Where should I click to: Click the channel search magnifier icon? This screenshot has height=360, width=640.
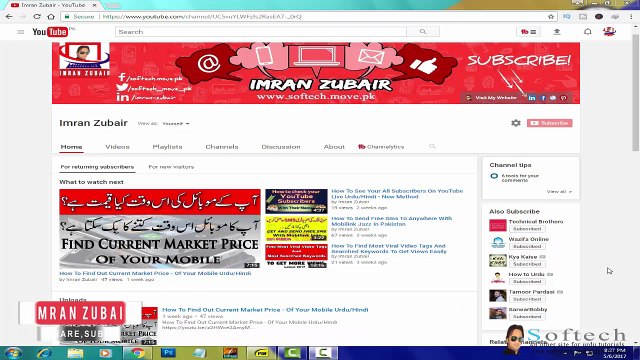point(432,147)
